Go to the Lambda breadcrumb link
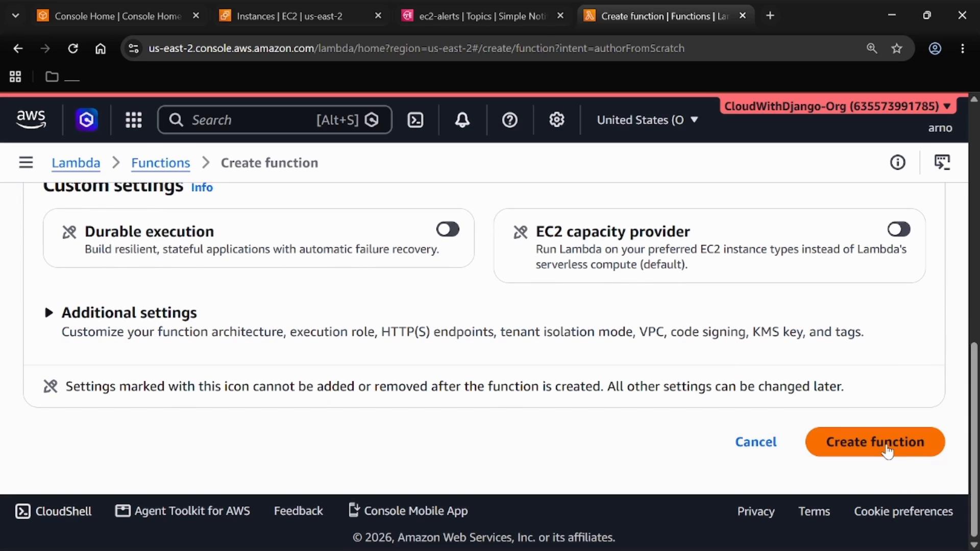This screenshot has width=980, height=551. pyautogui.click(x=76, y=163)
